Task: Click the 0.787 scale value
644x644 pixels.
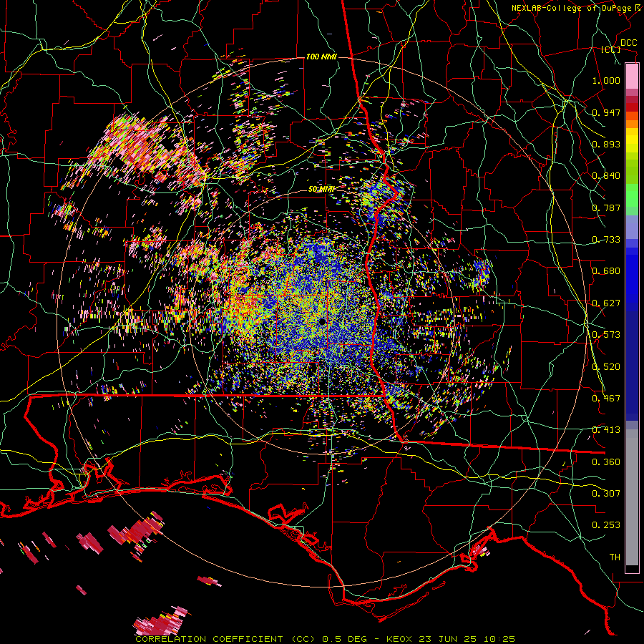Action: click(x=606, y=208)
